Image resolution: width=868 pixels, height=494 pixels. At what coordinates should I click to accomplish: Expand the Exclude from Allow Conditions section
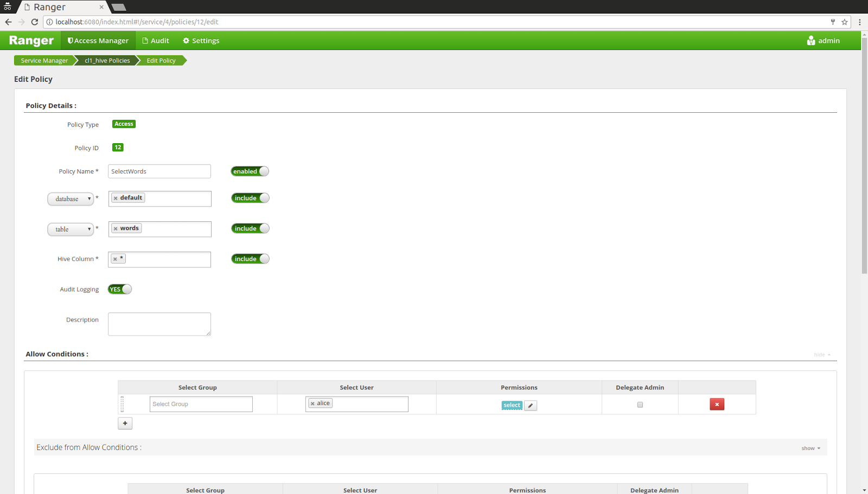[x=810, y=448]
